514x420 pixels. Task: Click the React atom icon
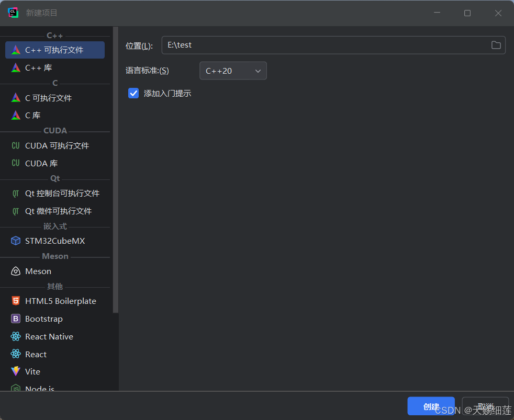(16, 354)
